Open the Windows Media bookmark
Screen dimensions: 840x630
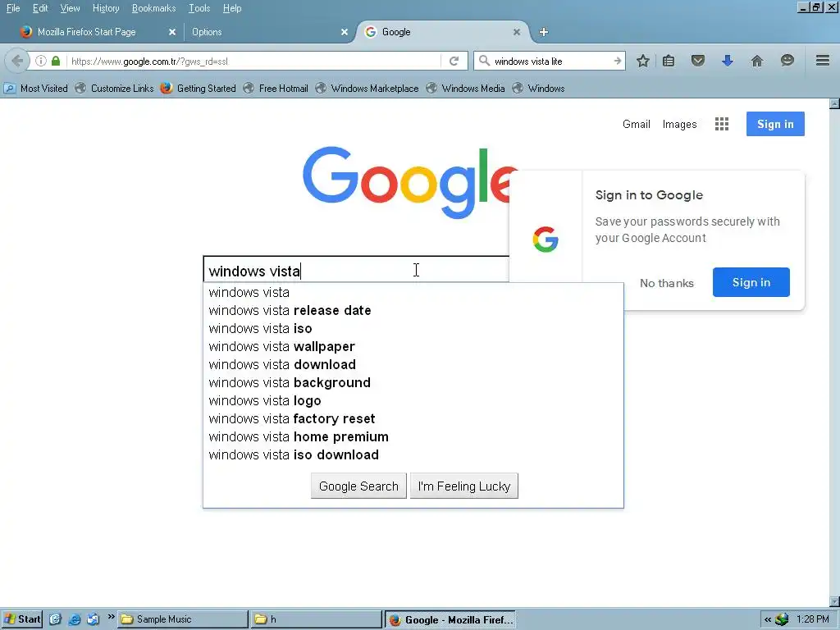[x=466, y=89]
